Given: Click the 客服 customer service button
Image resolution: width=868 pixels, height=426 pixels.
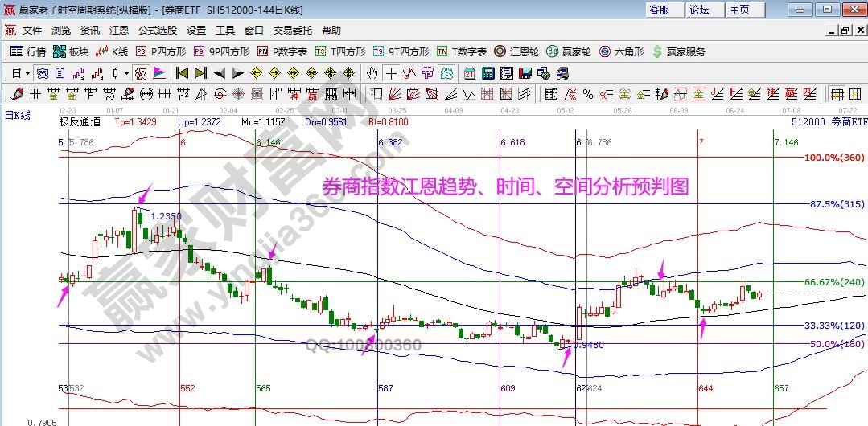Looking at the screenshot, I should [x=664, y=10].
